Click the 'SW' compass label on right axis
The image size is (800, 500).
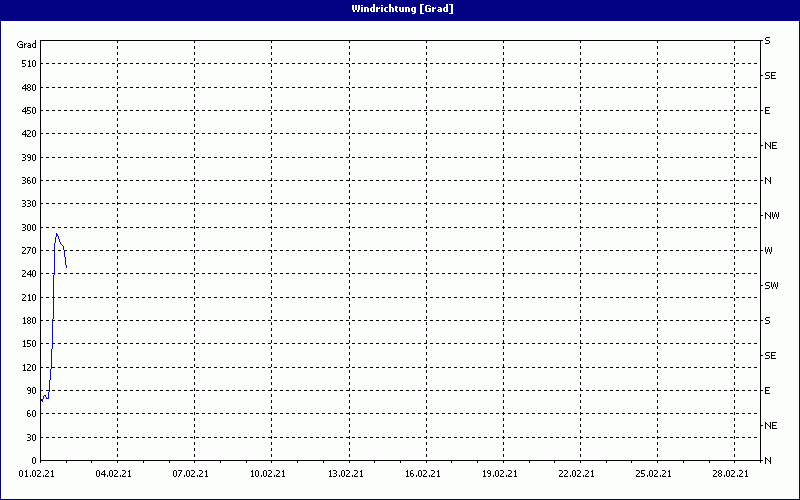tap(771, 286)
